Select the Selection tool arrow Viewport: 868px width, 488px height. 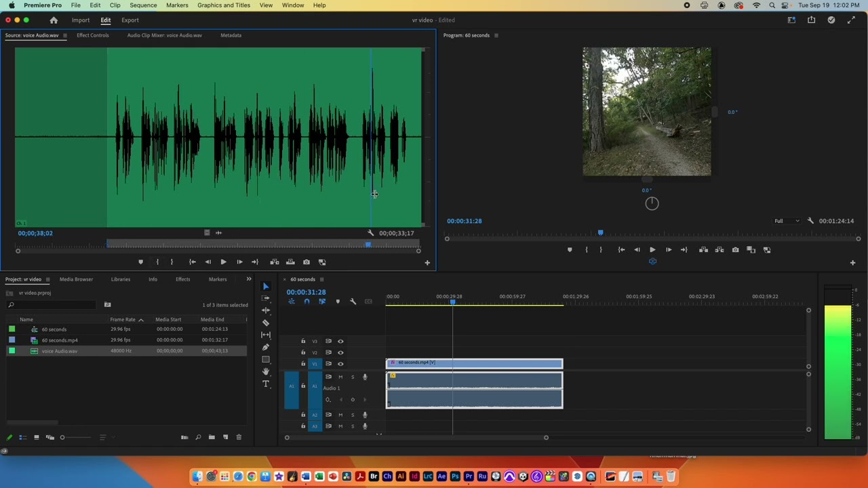pyautogui.click(x=266, y=287)
